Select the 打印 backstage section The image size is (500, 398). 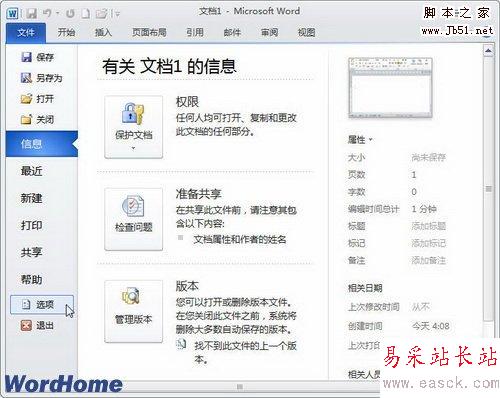[x=32, y=225]
